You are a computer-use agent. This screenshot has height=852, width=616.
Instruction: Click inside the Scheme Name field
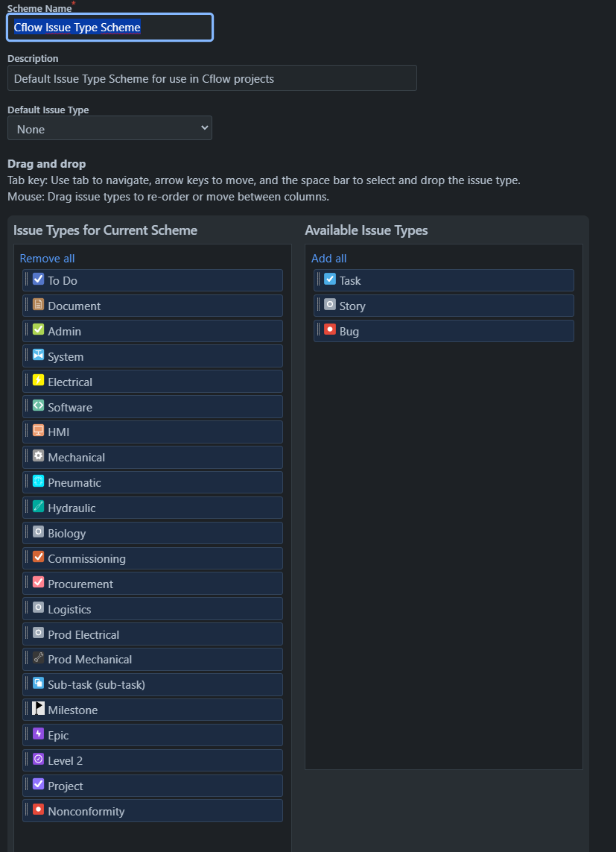tap(109, 27)
